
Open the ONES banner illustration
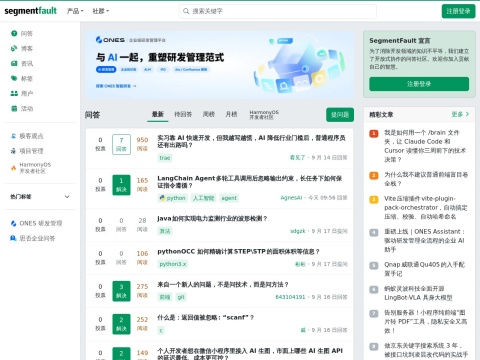pyautogui.click(x=299, y=65)
